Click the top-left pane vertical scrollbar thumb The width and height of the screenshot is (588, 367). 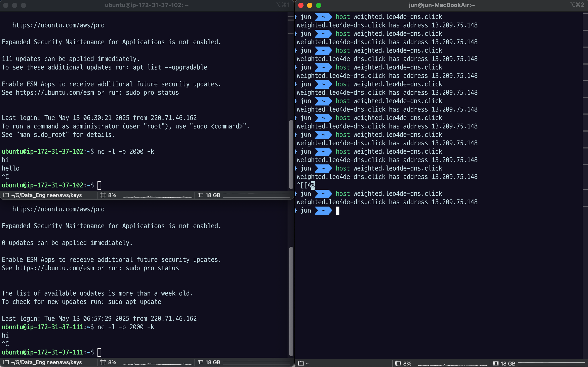291,154
